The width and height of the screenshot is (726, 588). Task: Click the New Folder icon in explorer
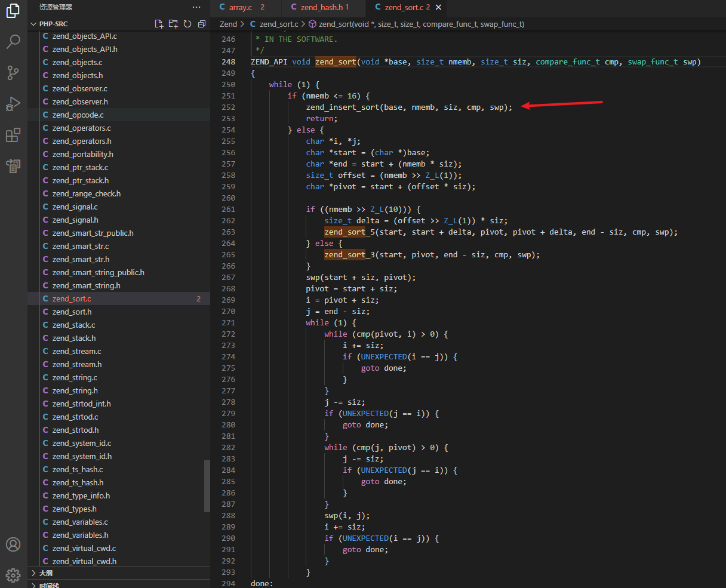click(x=173, y=24)
